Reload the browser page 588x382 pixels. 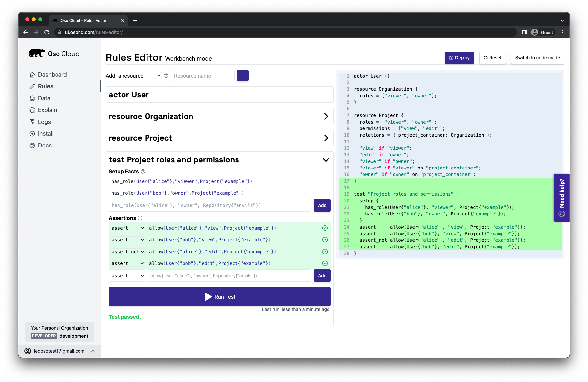click(x=47, y=32)
